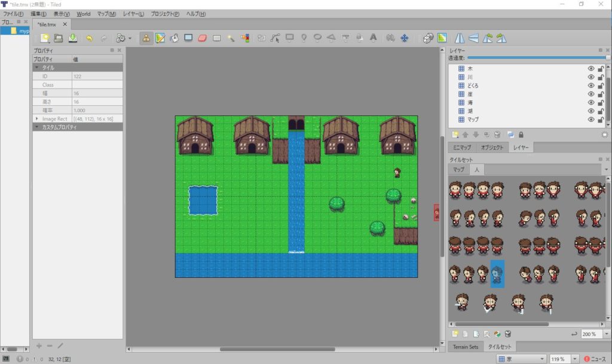The image size is (612, 364).
Task: Select the Stamp Brush tool
Action: coord(146,38)
